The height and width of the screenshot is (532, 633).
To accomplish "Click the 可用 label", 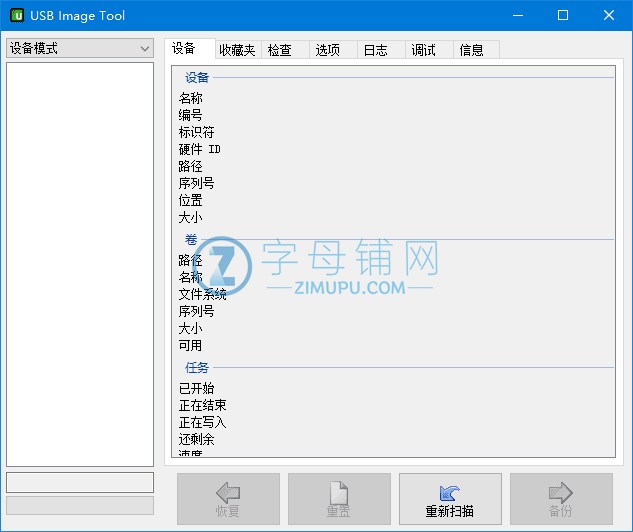I will pyautogui.click(x=191, y=346).
